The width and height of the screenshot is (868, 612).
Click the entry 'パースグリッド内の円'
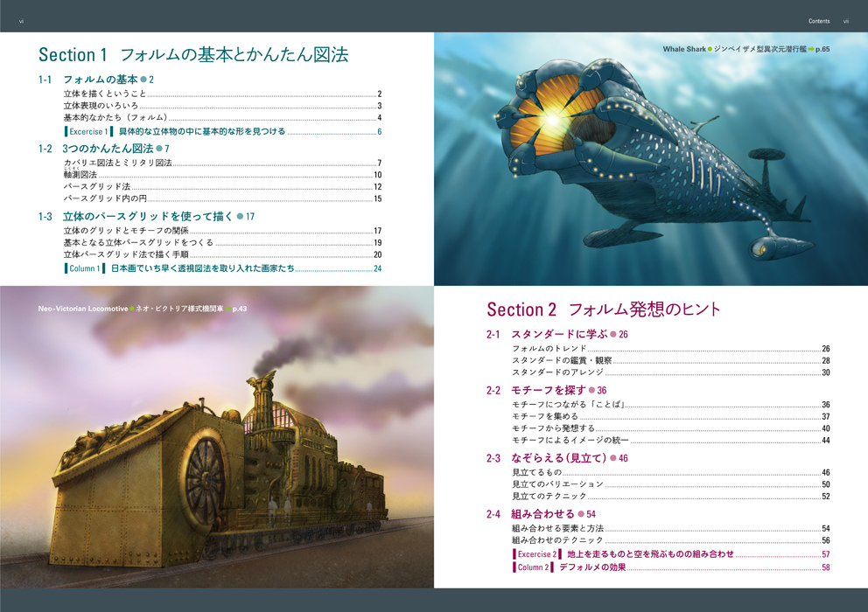point(222,198)
